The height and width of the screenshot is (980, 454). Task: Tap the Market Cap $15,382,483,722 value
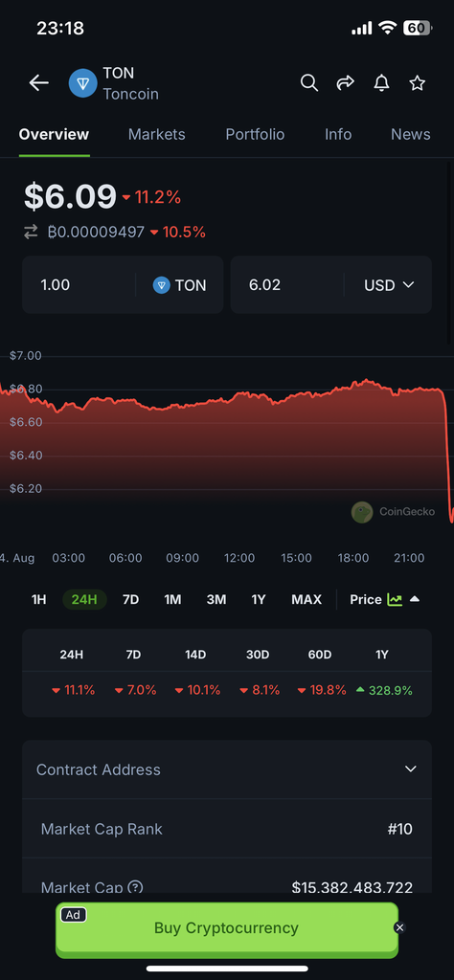[352, 887]
